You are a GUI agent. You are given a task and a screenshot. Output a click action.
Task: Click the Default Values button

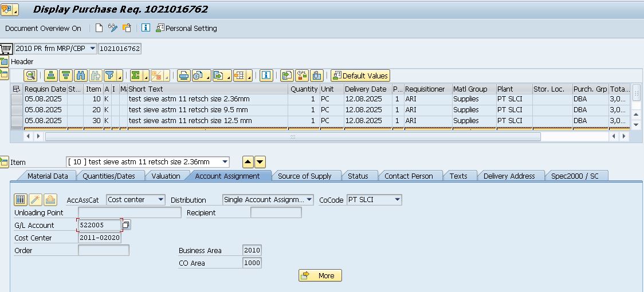coord(360,76)
